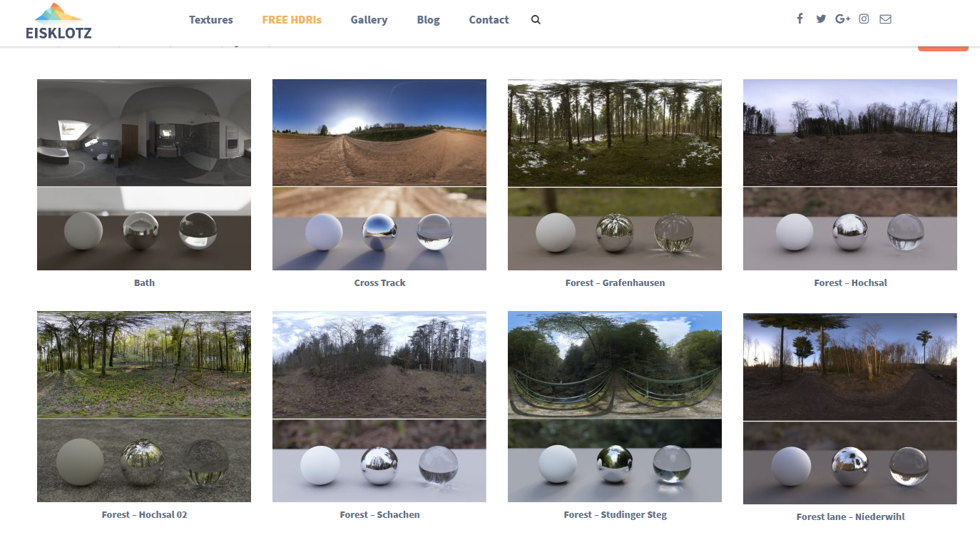Go to the Gallery page
980x535 pixels.
[369, 20]
